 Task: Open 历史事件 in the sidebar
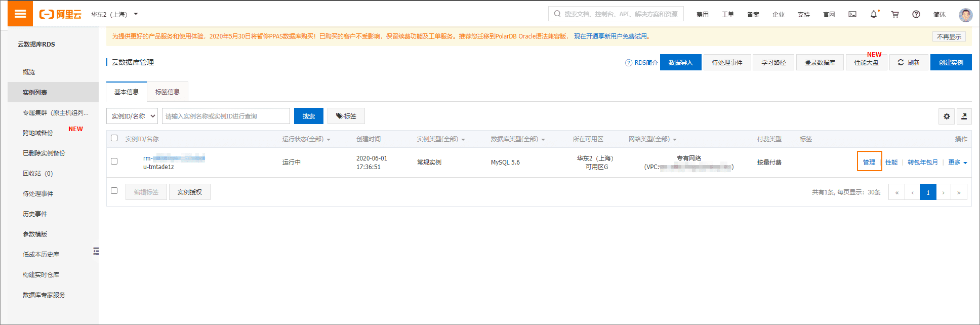tap(35, 214)
